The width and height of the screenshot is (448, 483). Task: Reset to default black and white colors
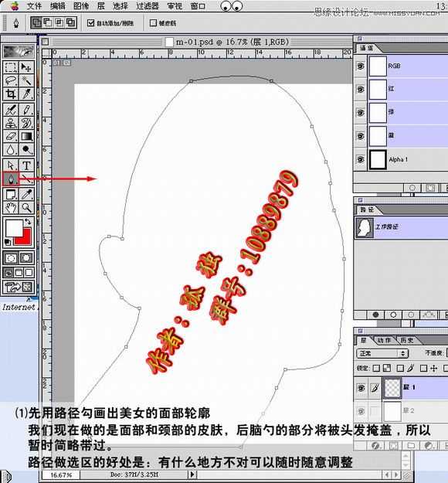point(8,242)
